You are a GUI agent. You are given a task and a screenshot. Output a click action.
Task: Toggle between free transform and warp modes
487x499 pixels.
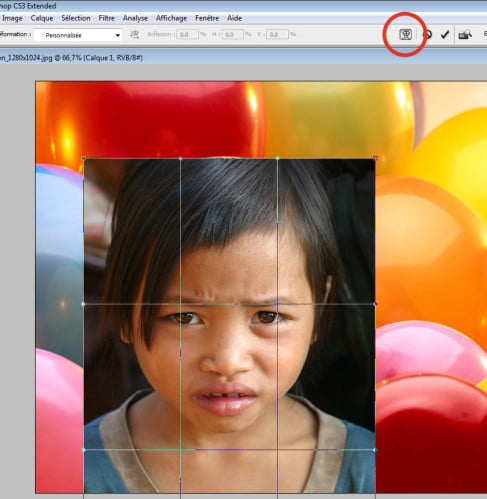point(405,34)
